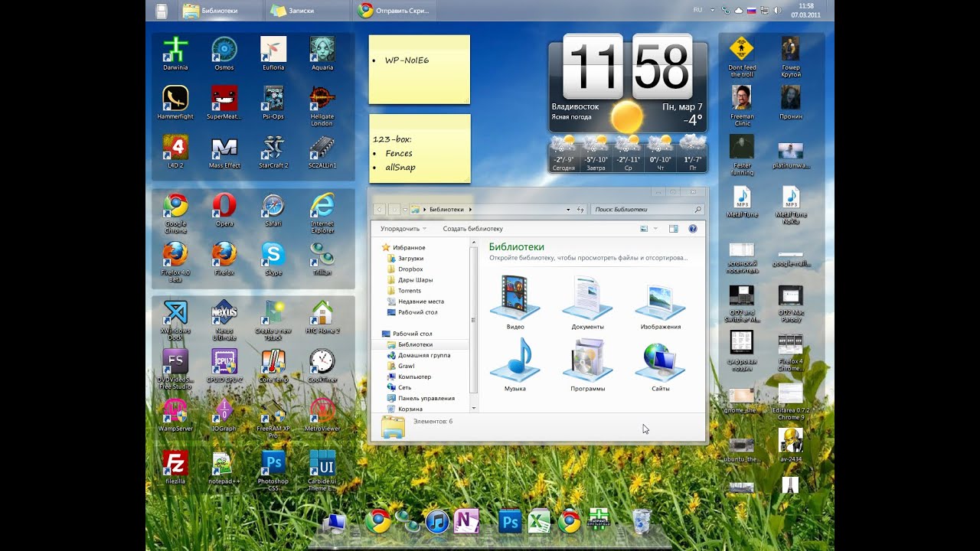980x551 pixels.
Task: Open the Видео library
Action: click(x=515, y=303)
